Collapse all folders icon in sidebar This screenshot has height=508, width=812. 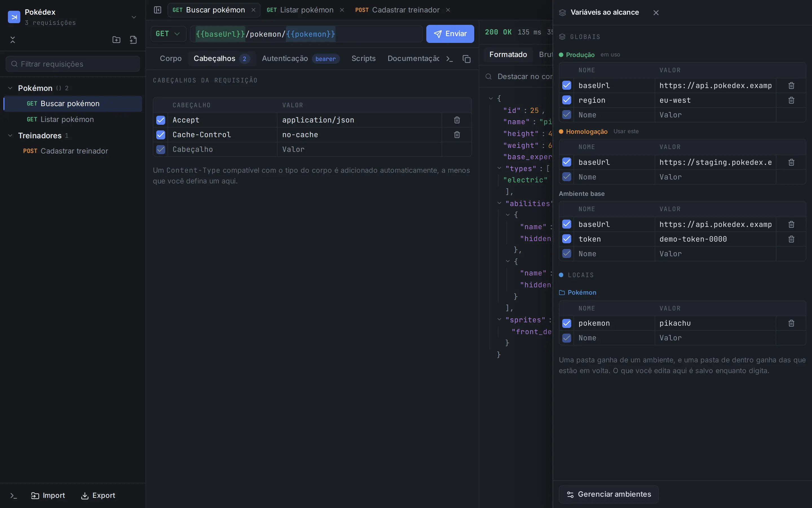(13, 40)
